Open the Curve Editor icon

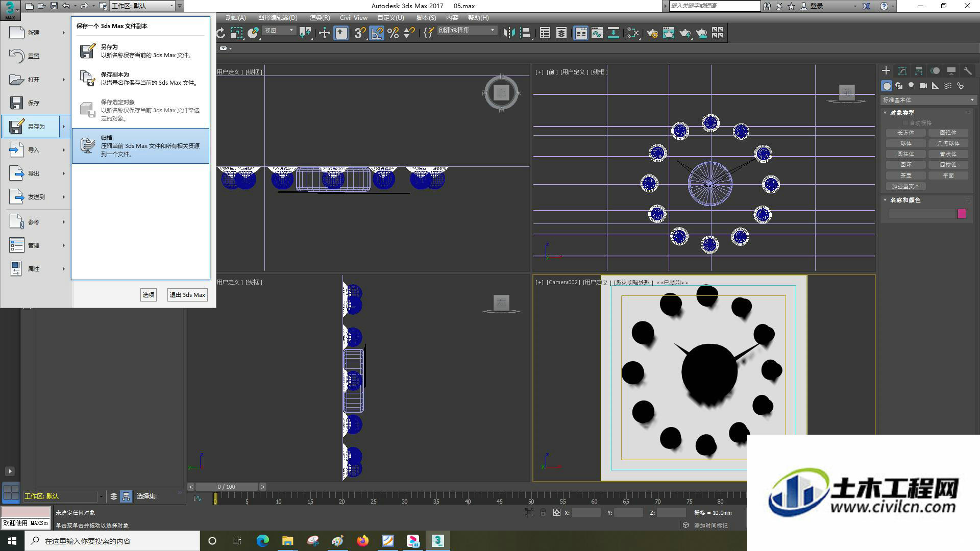pyautogui.click(x=597, y=33)
